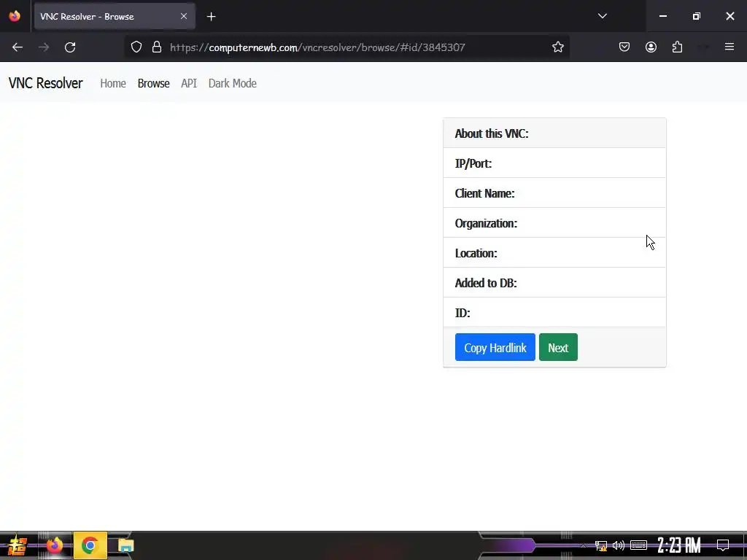Click the Copy Hardlink button
The height and width of the screenshot is (560, 747).
coord(495,347)
